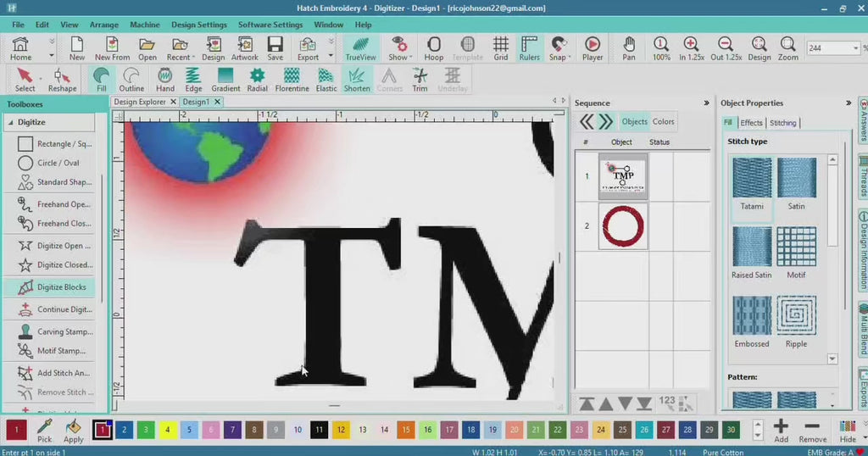Image resolution: width=868 pixels, height=456 pixels.
Task: Click the Trim tool
Action: (420, 81)
